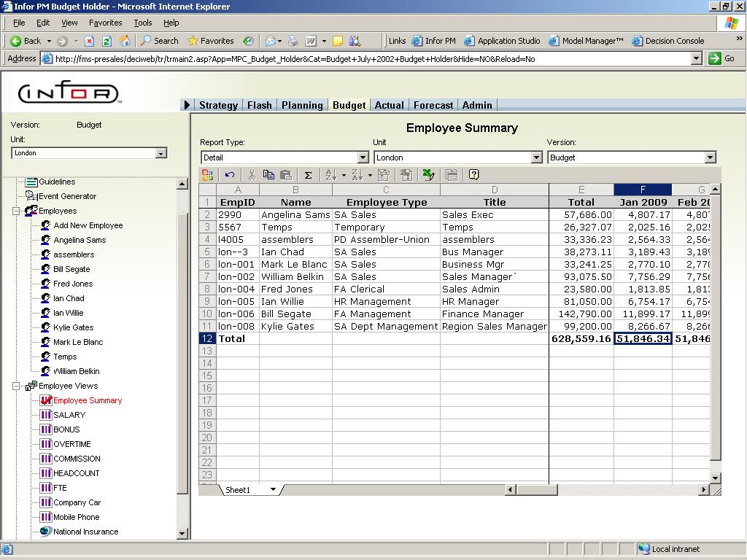The height and width of the screenshot is (560, 747).
Task: Click the filter form icon in grid toolbar
Action: coord(384,175)
